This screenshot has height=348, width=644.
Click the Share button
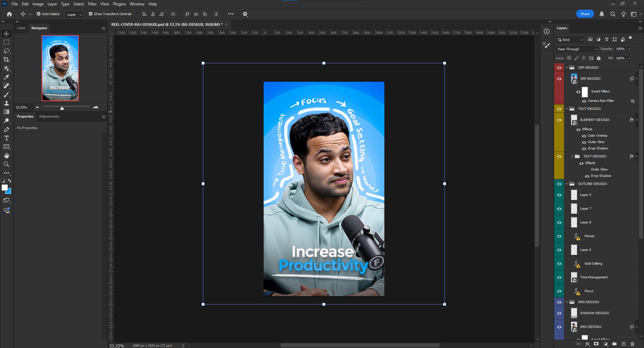tap(585, 14)
